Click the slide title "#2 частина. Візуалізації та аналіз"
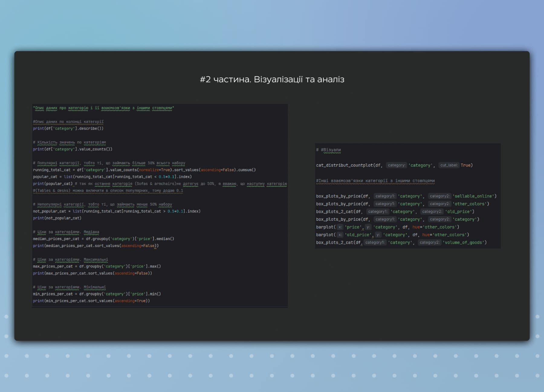 pyautogui.click(x=272, y=79)
